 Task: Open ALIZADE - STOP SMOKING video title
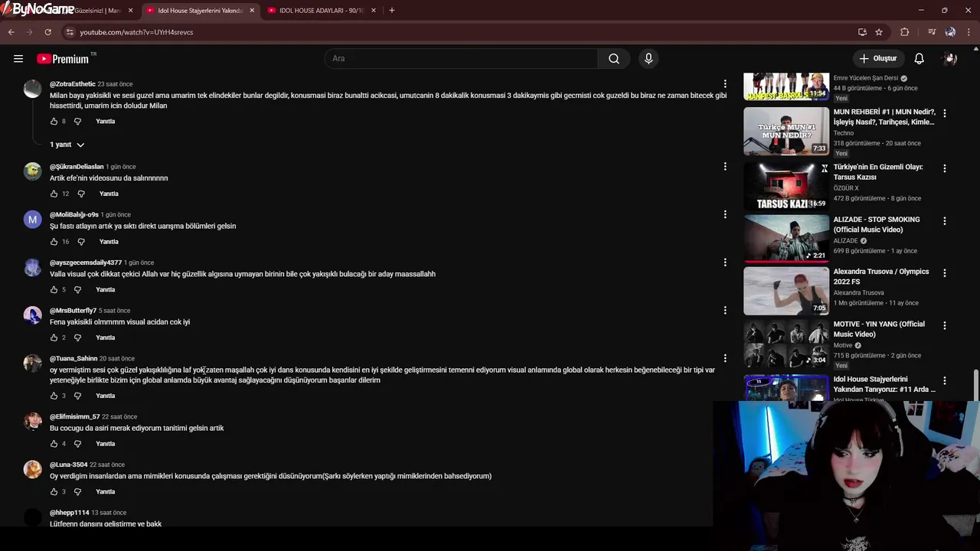[877, 224]
